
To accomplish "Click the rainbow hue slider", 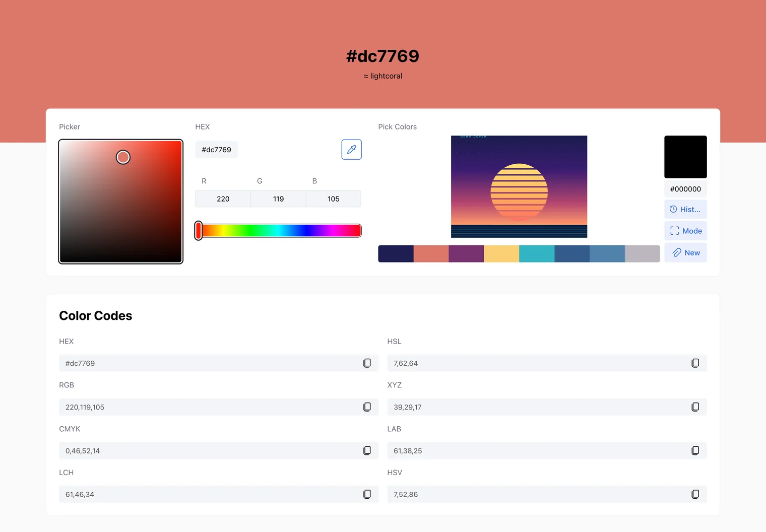I will click(278, 231).
